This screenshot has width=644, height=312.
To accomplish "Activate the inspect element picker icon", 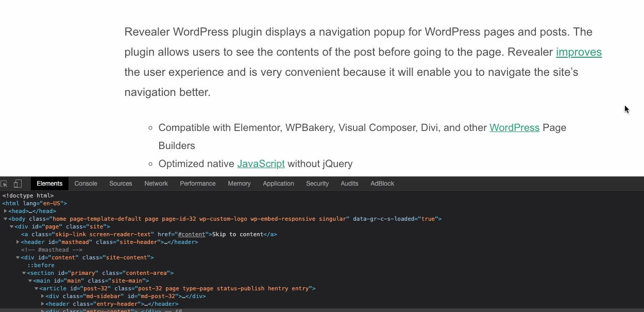I will point(5,184).
